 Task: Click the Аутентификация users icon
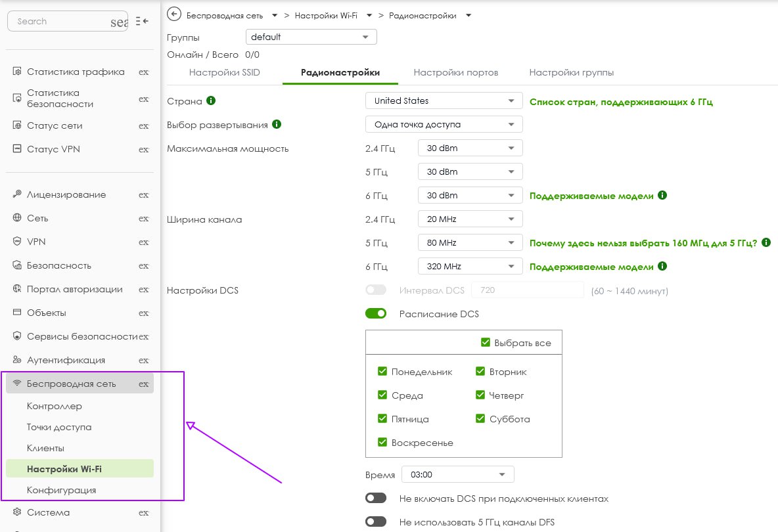tap(17, 359)
